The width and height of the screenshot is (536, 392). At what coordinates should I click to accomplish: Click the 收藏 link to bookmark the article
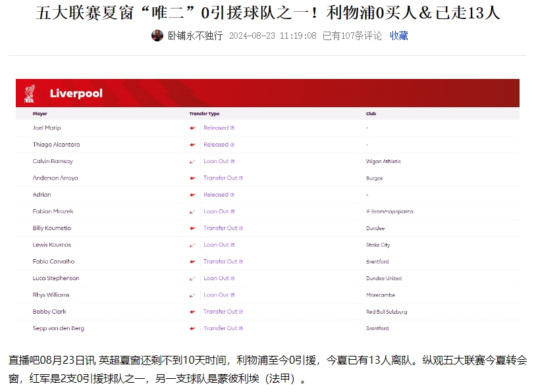pyautogui.click(x=399, y=36)
